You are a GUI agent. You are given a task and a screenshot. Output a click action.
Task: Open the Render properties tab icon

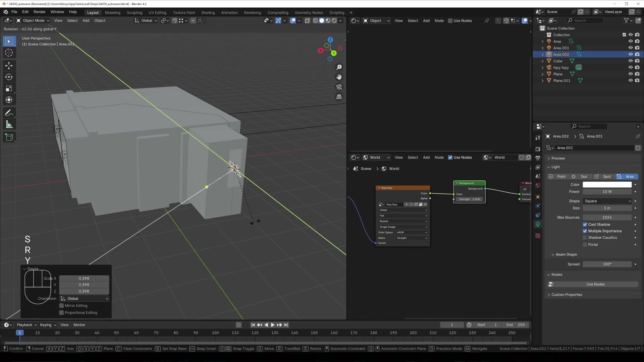pyautogui.click(x=538, y=149)
